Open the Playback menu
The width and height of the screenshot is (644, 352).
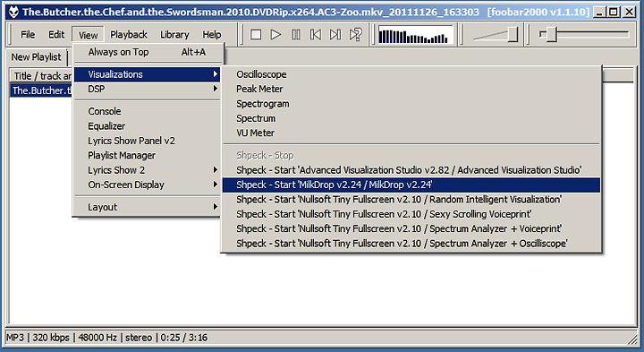click(x=129, y=35)
